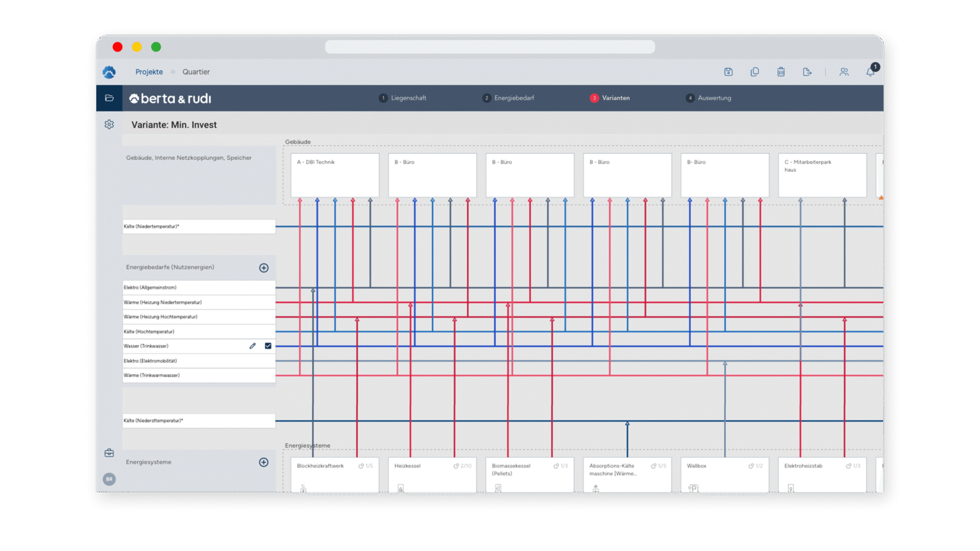Uncheck the Wasser (Trinkwasser) checkbox
Screen dimensions: 980x551
click(268, 346)
